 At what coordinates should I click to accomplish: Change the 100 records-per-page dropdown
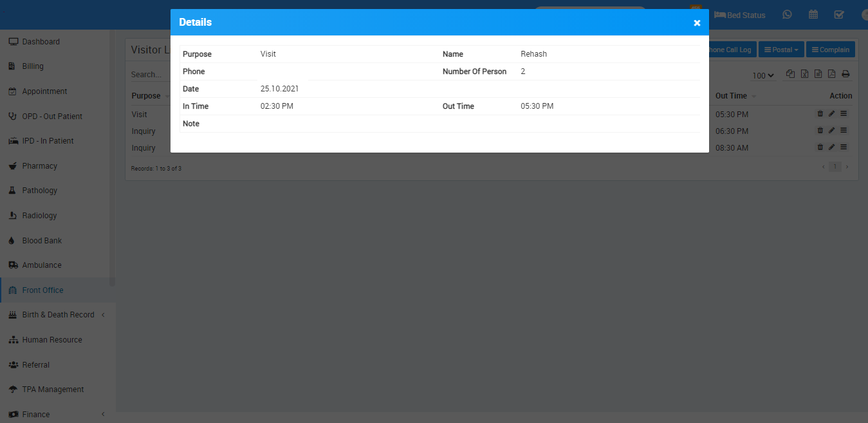[x=763, y=75]
